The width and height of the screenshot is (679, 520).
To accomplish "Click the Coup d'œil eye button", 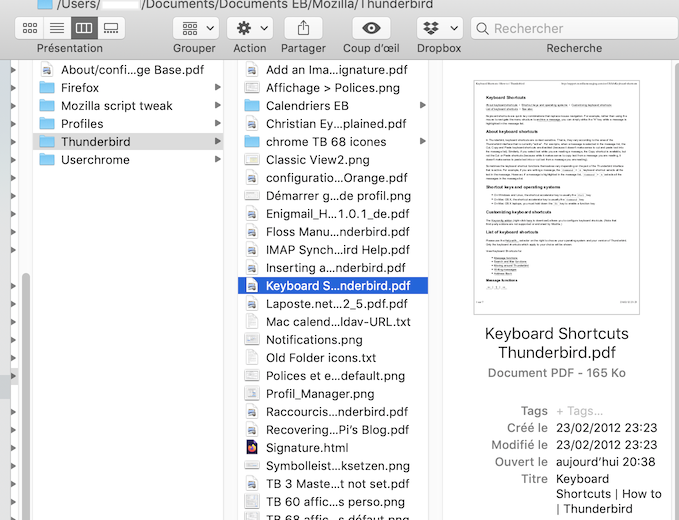I will [371, 28].
